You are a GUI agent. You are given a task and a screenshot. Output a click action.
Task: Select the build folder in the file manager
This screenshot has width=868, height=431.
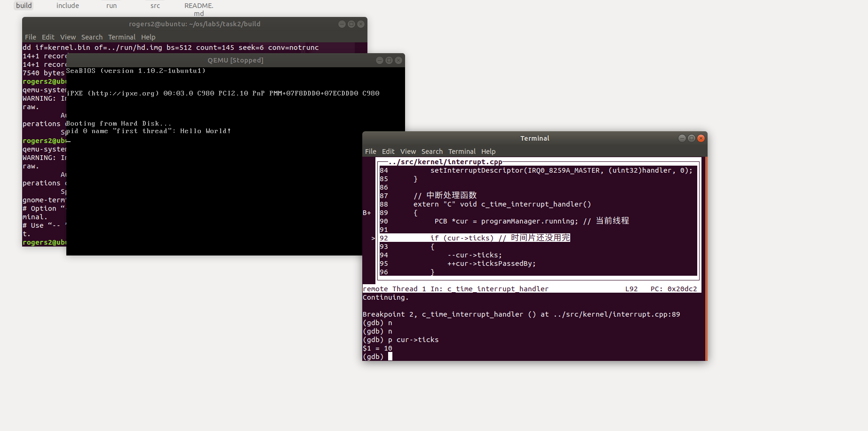click(x=24, y=6)
